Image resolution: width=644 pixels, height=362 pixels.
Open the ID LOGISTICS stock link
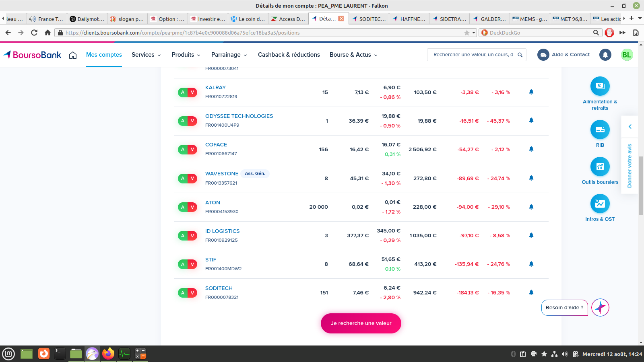222,231
